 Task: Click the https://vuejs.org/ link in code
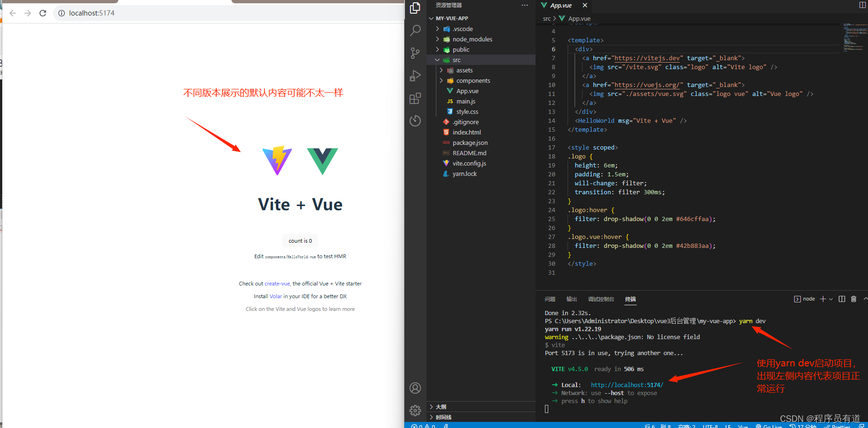pos(647,85)
